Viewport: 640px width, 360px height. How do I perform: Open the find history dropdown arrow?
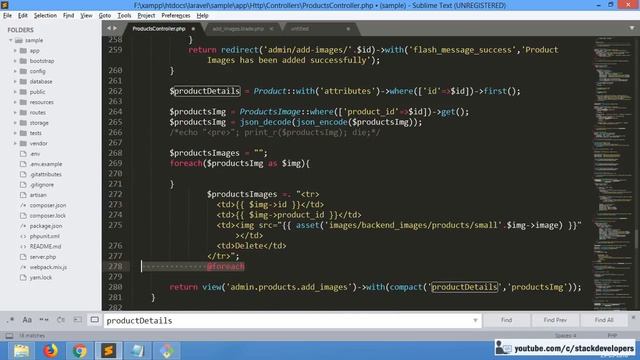476,320
